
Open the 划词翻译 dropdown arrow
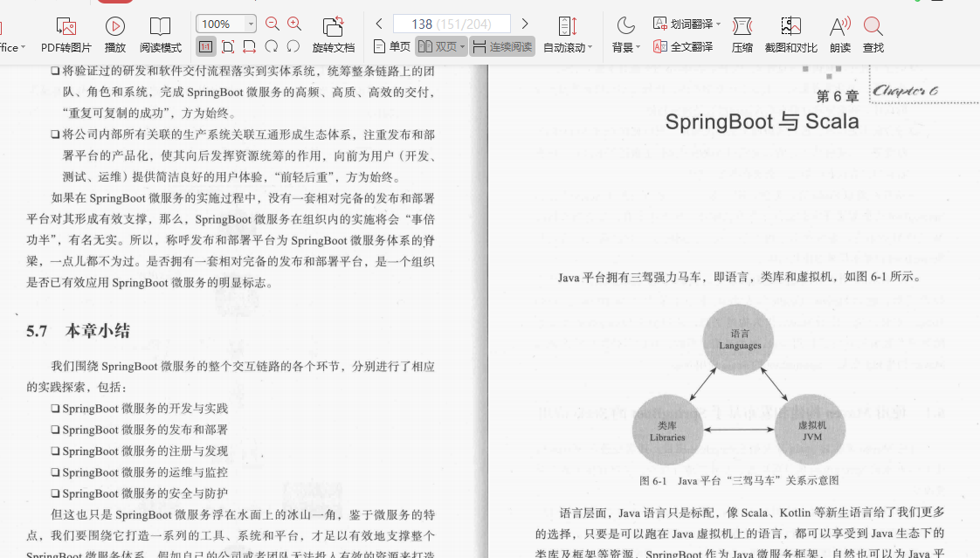pyautogui.click(x=719, y=24)
